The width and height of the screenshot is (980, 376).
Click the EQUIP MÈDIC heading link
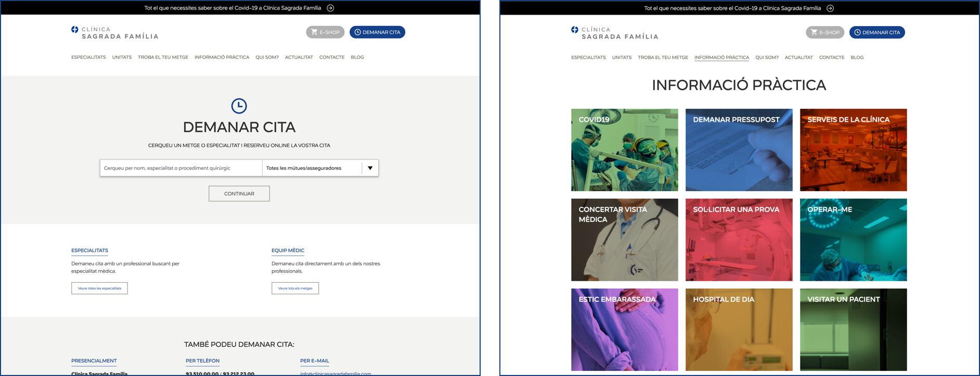click(288, 250)
